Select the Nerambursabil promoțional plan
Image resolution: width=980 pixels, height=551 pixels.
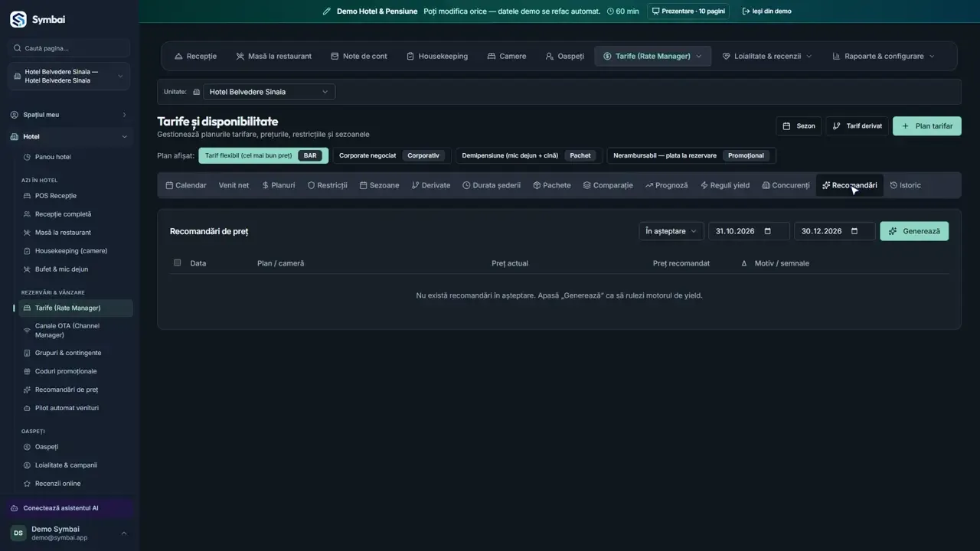(x=691, y=155)
